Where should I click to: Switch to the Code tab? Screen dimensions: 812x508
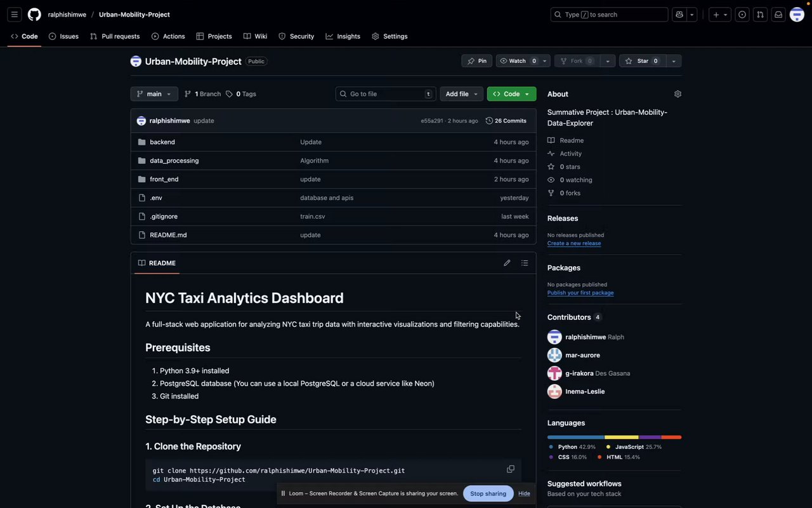pyautogui.click(x=24, y=36)
